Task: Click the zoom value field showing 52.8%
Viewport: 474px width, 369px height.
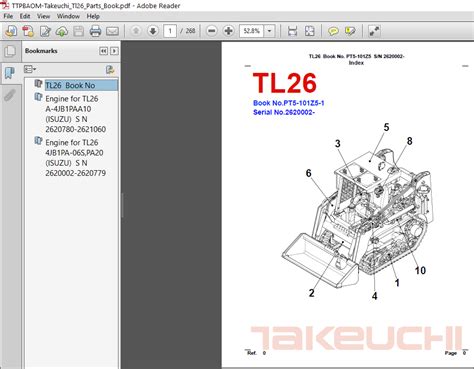Action: 252,31
